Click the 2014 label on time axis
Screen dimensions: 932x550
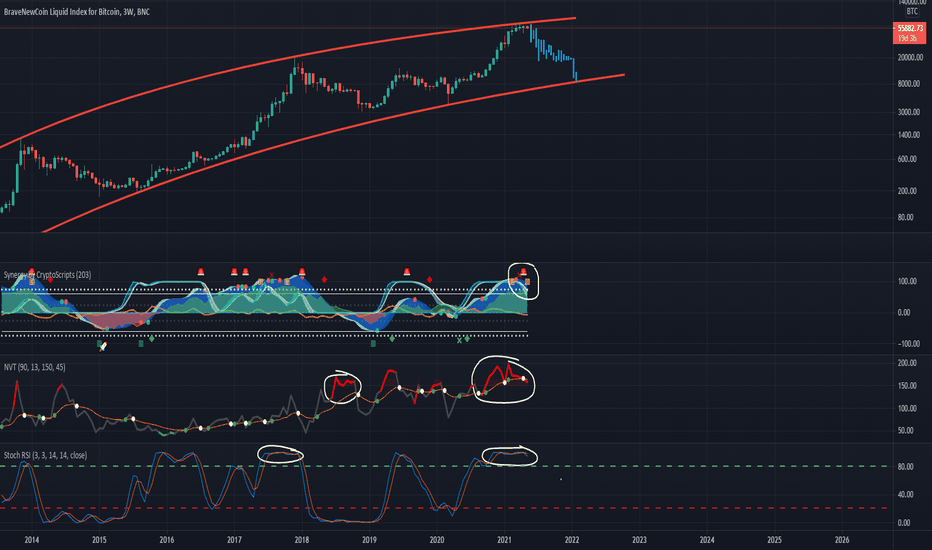click(32, 540)
